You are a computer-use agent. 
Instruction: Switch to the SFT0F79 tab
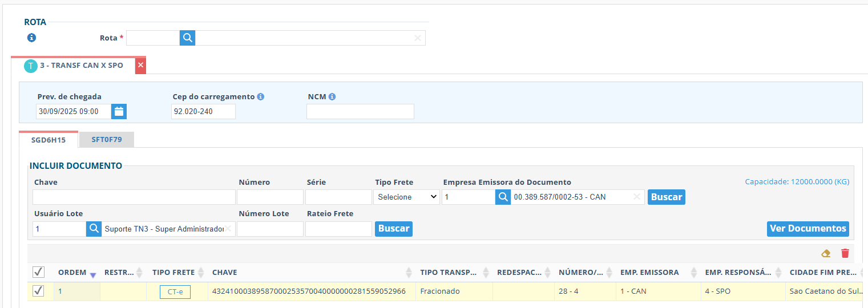tap(107, 140)
